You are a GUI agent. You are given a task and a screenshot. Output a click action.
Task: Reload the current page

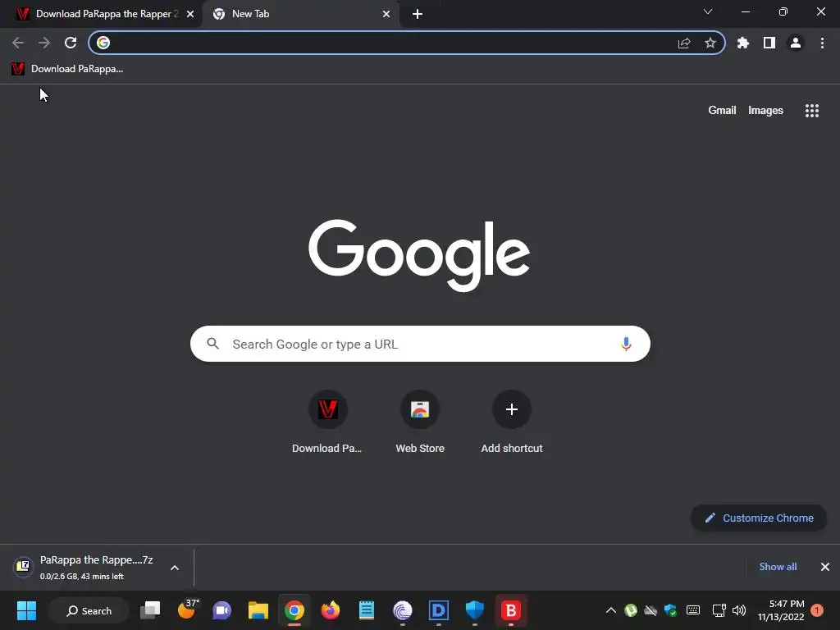71,43
